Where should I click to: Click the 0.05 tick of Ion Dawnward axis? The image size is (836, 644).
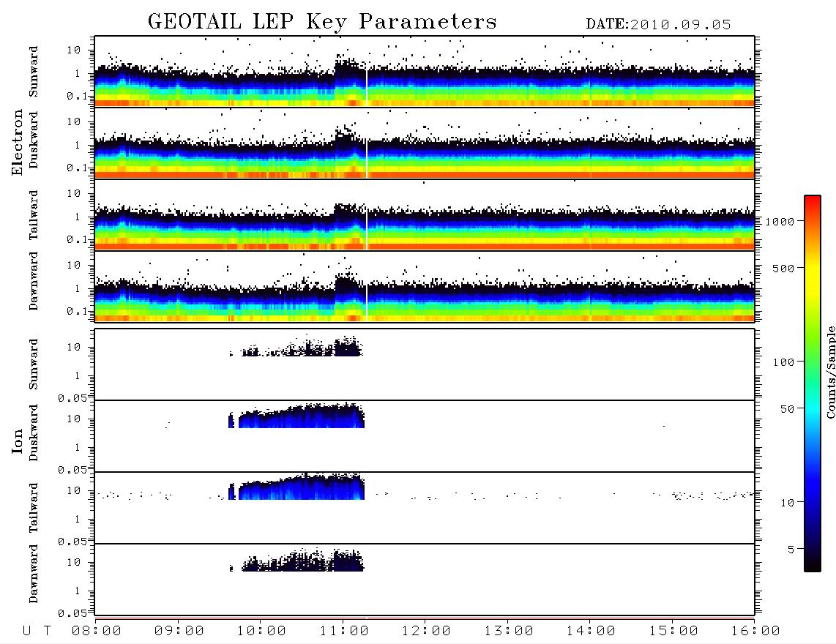[x=72, y=613]
